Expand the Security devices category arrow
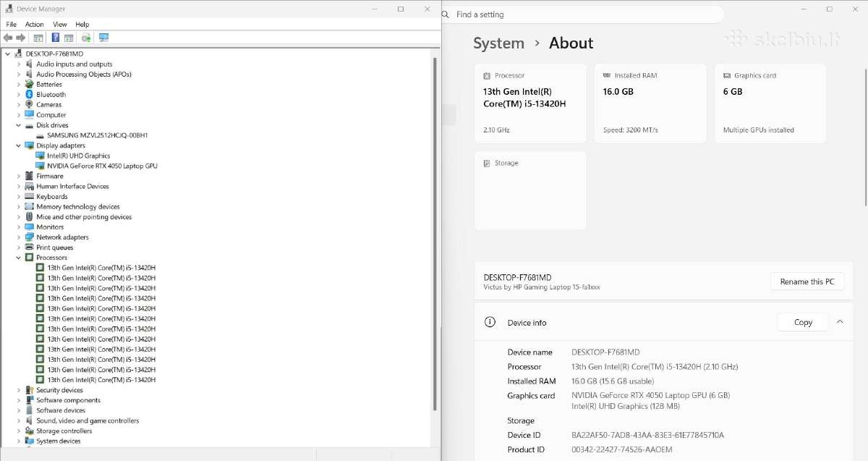Screen dimensions: 868x461 19,389
